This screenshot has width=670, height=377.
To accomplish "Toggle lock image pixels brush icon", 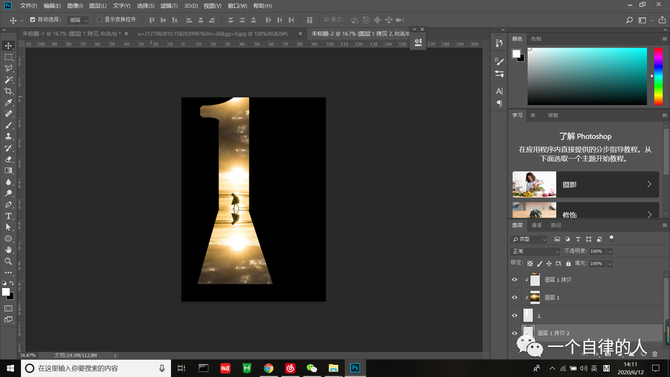I will 540,264.
